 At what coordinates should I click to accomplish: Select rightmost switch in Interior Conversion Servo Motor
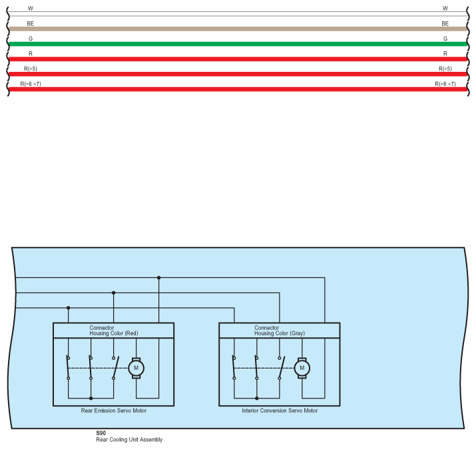pos(280,367)
